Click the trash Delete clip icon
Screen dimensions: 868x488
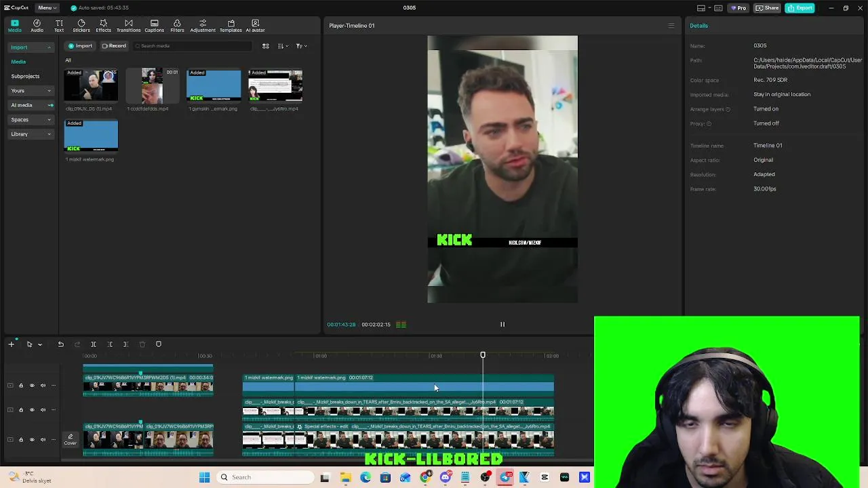click(142, 344)
